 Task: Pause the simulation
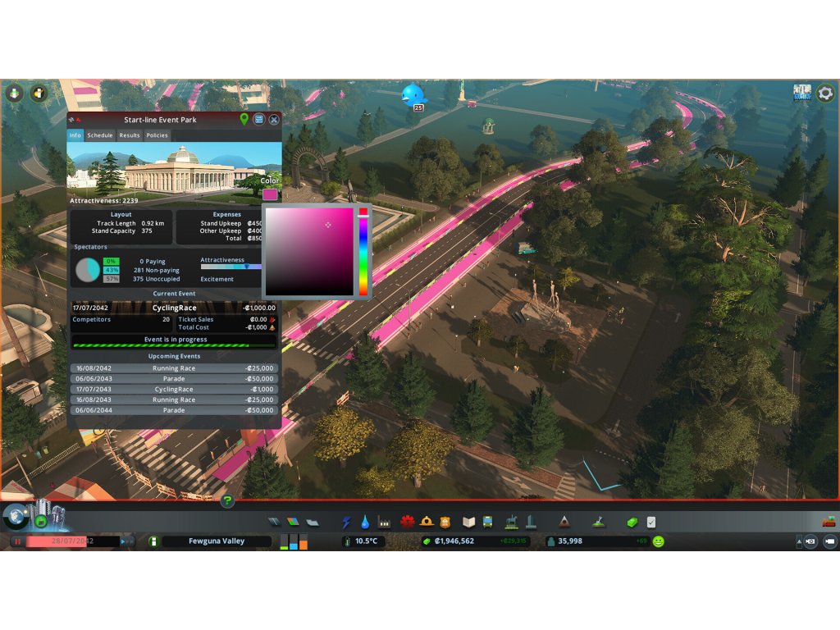tap(17, 541)
